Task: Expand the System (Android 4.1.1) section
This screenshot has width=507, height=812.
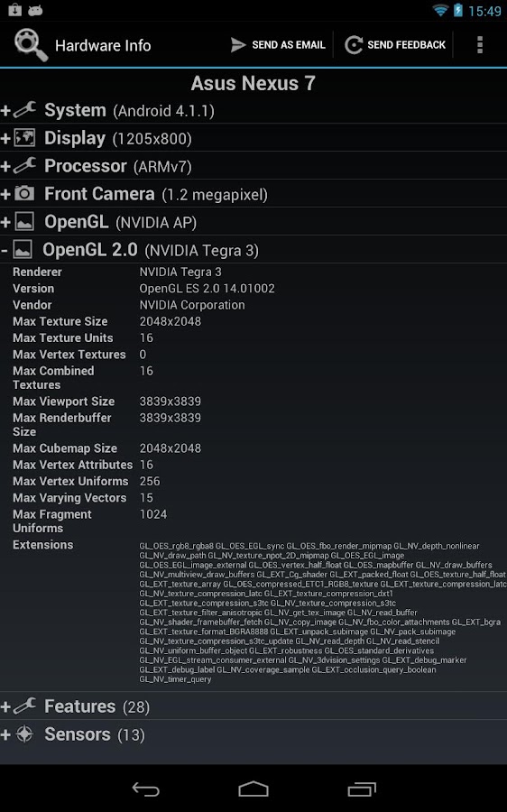Action: 253,110
